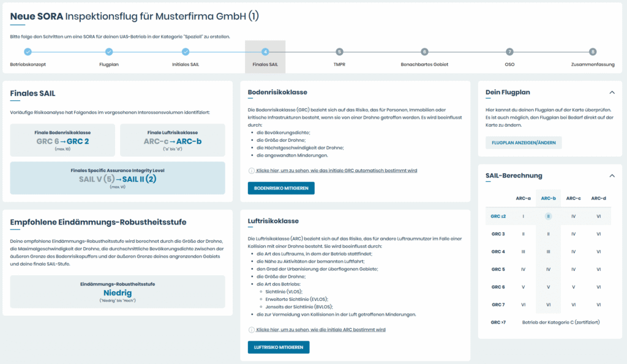Click the 'ARC-c → ARC-b' value
Viewport: 627px width, 364px height.
point(172,141)
